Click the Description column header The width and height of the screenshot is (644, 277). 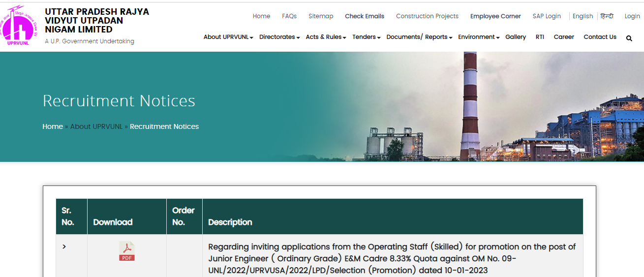click(230, 222)
